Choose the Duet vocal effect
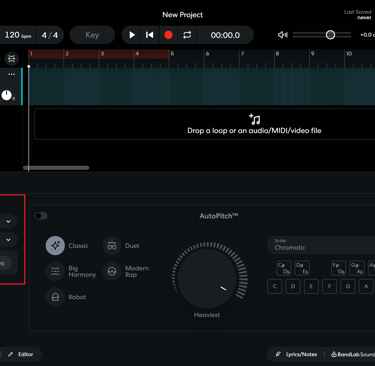This screenshot has width=375, height=366. [x=112, y=246]
